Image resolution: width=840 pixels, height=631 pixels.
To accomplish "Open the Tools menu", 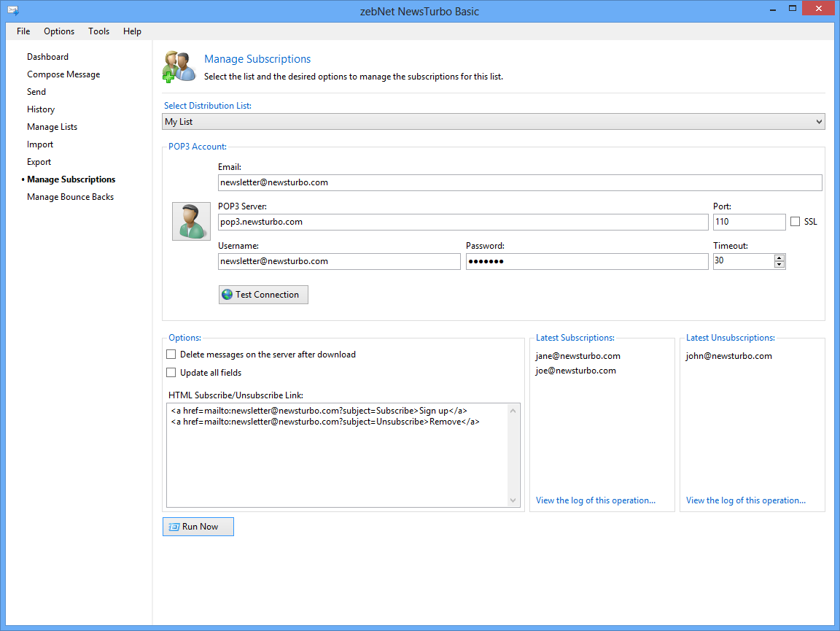I will [98, 31].
